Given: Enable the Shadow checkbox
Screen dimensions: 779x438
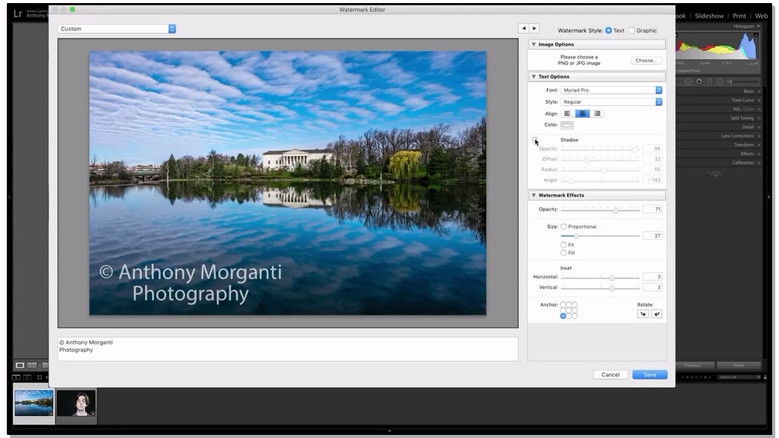Looking at the screenshot, I should pos(535,139).
